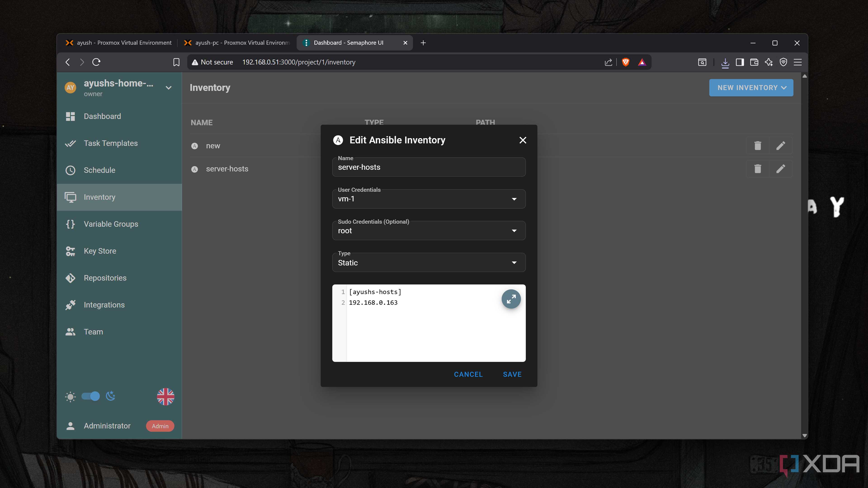Edit the server-hosts inventory pencil icon
Image resolution: width=868 pixels, height=488 pixels.
point(780,169)
